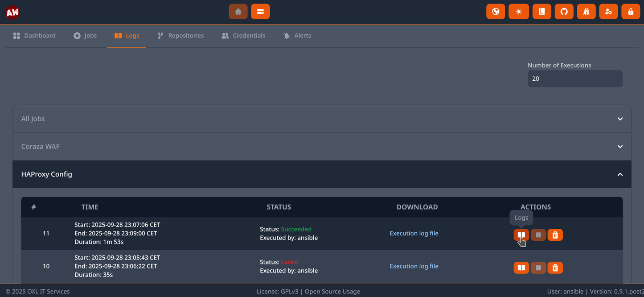Open the documentation book icon
Screen dimensions: 644x297
(x=541, y=11)
